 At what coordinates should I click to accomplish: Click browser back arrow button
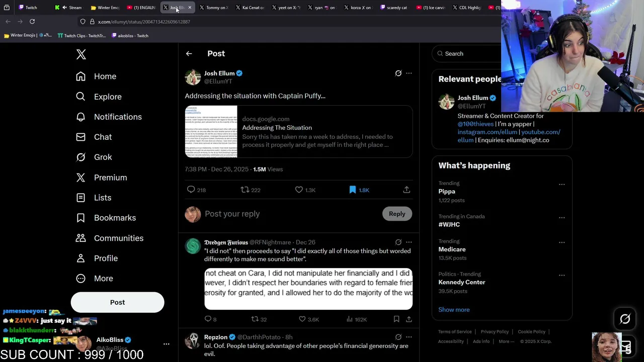[x=8, y=22]
